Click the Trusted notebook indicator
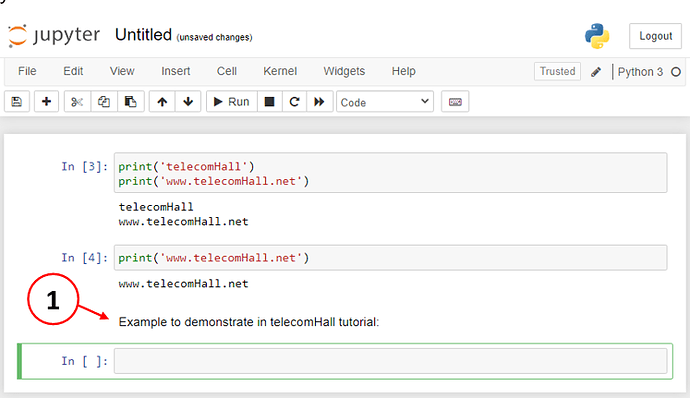 557,71
